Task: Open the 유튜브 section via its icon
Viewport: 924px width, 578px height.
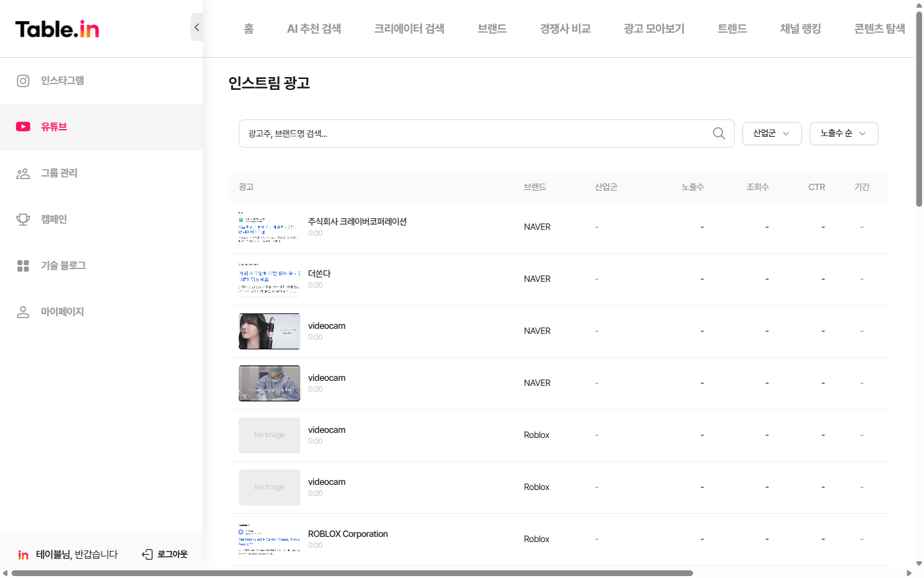Action: pos(23,127)
